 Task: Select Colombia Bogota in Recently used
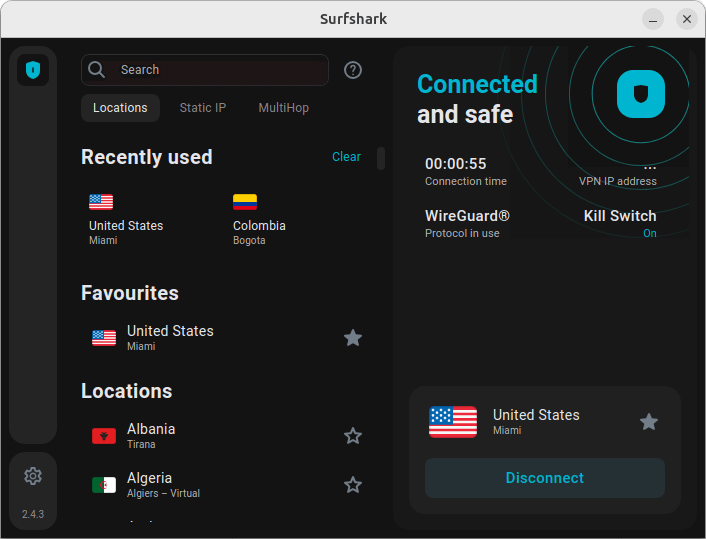point(259,220)
